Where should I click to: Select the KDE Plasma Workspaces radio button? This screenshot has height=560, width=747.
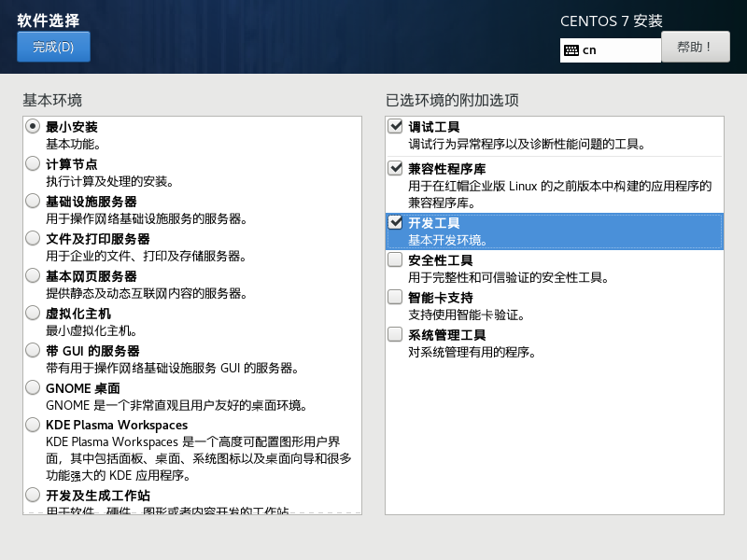coord(33,425)
